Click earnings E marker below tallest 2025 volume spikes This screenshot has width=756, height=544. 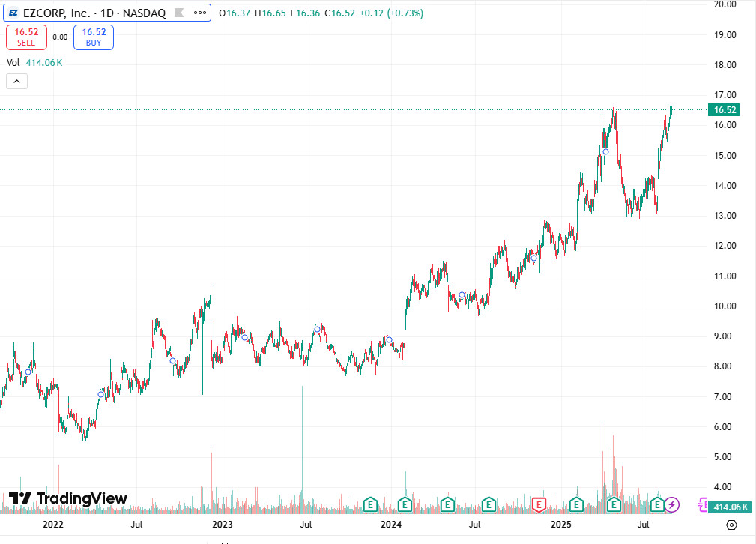pos(614,505)
